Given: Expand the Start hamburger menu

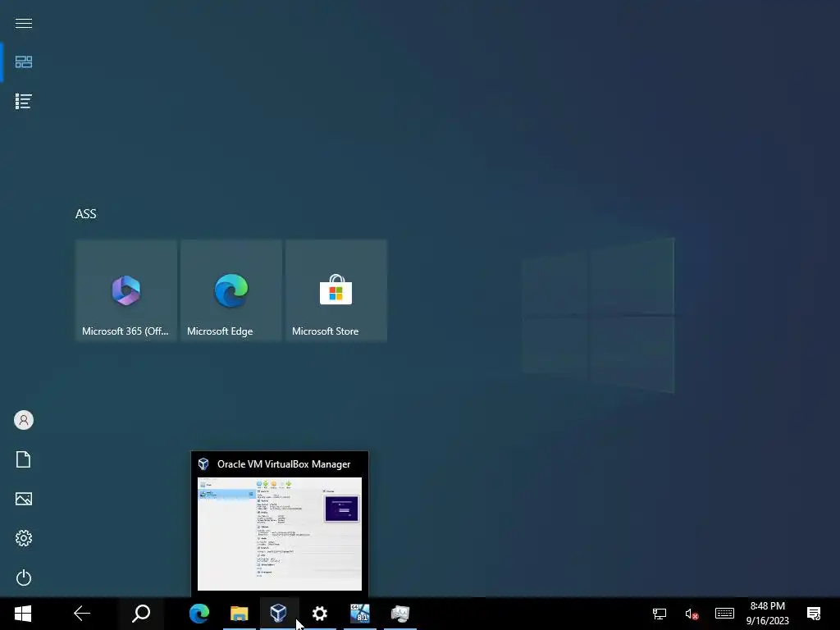Looking at the screenshot, I should [x=24, y=23].
